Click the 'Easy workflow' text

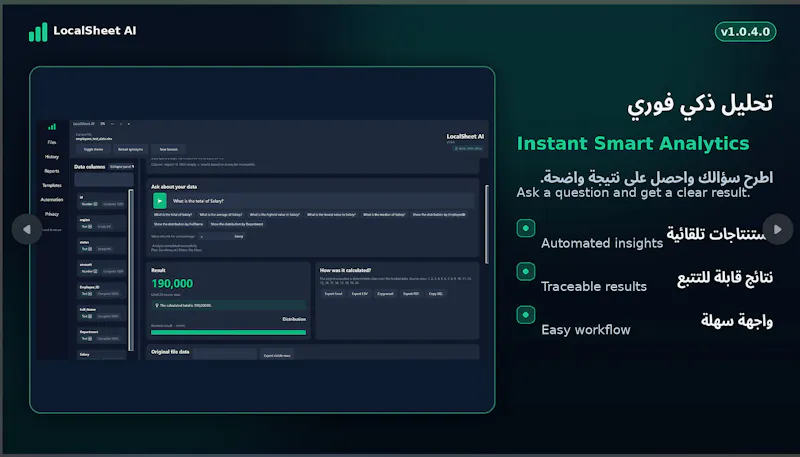(586, 330)
